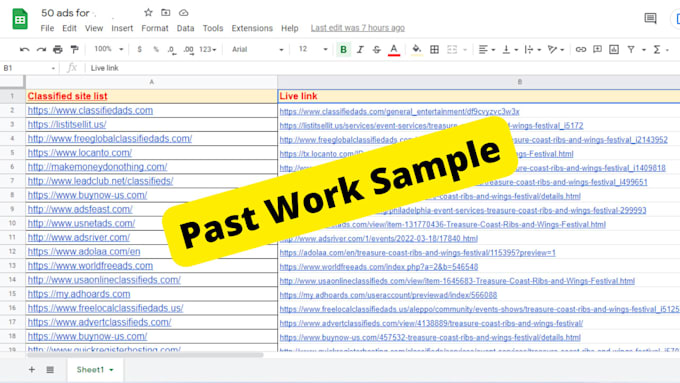Select column A header
The height and width of the screenshot is (383, 680).
[151, 82]
